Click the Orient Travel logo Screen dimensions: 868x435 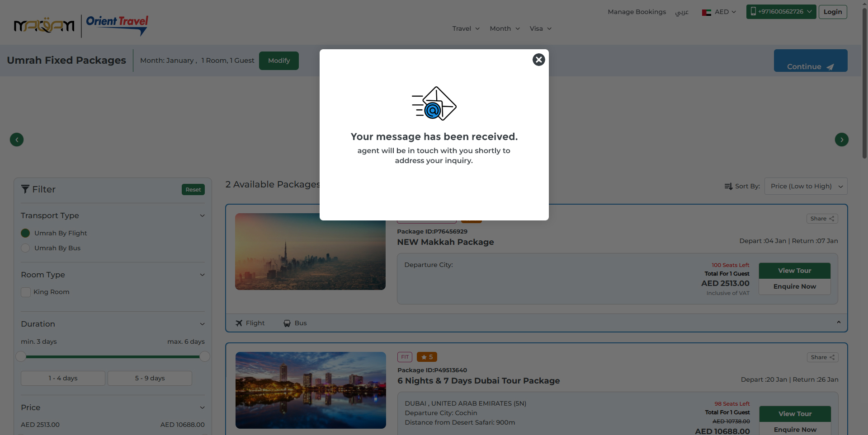(117, 25)
